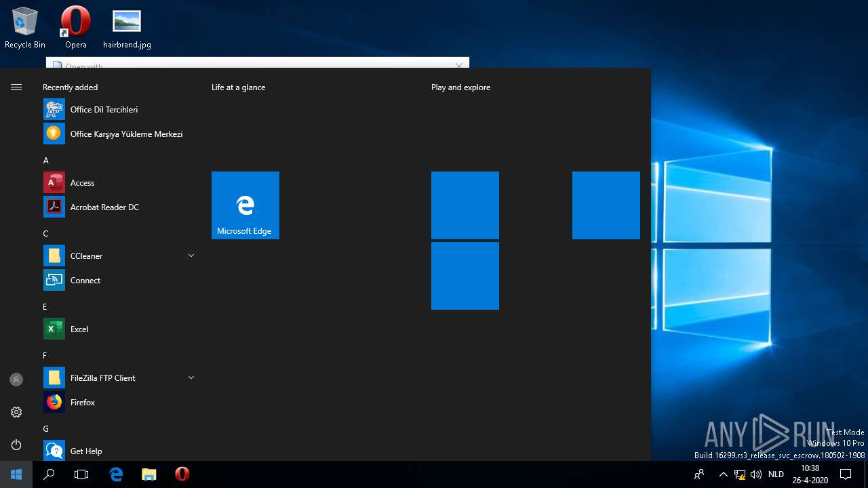The width and height of the screenshot is (868, 488).
Task: Select the Opera desktop shortcut
Action: 76,28
